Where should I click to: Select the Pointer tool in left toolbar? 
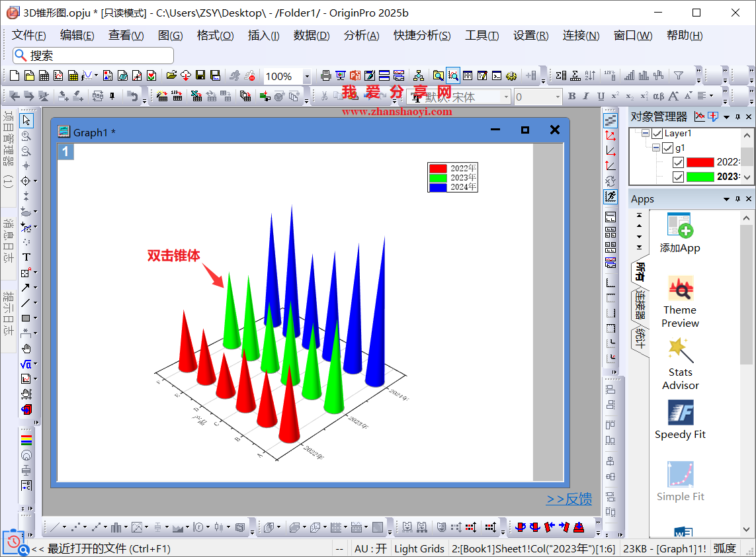26,120
